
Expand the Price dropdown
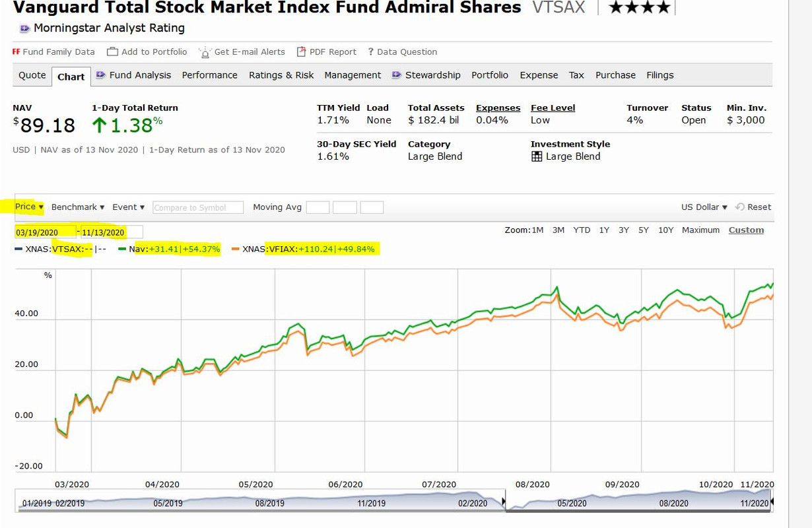29,207
